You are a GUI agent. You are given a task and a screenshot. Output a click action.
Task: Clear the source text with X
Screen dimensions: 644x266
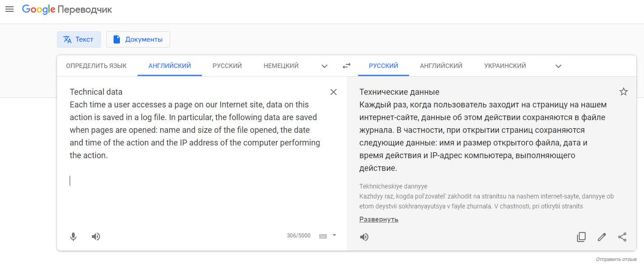(334, 92)
